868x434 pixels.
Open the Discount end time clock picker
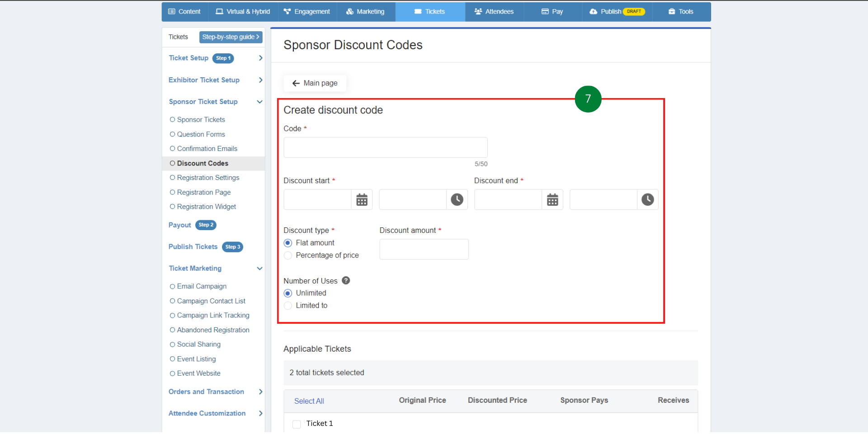pos(648,199)
